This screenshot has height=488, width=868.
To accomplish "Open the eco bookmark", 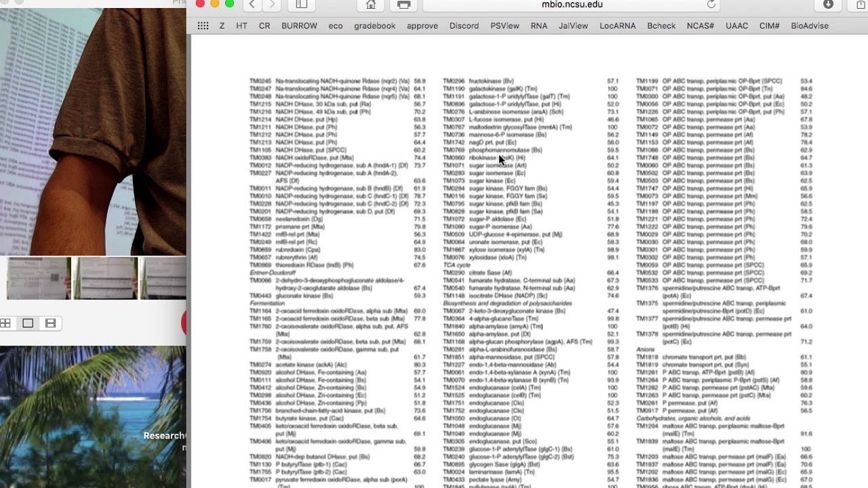I will pyautogui.click(x=336, y=26).
